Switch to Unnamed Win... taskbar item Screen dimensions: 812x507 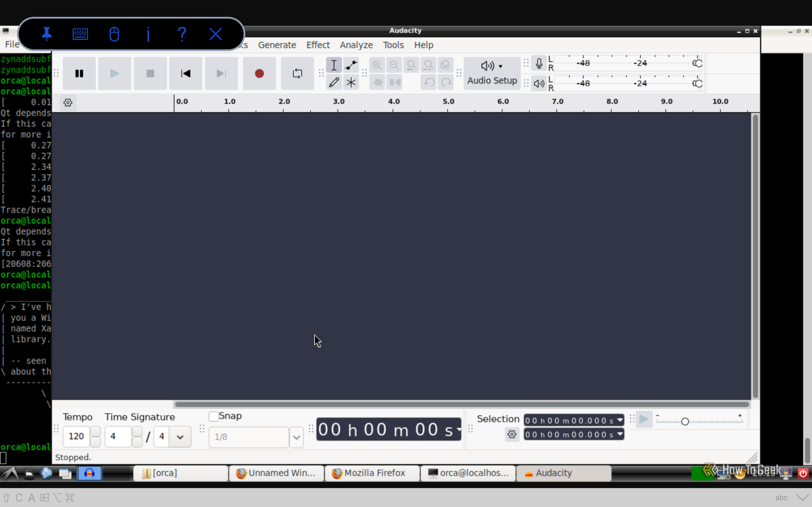tap(276, 473)
